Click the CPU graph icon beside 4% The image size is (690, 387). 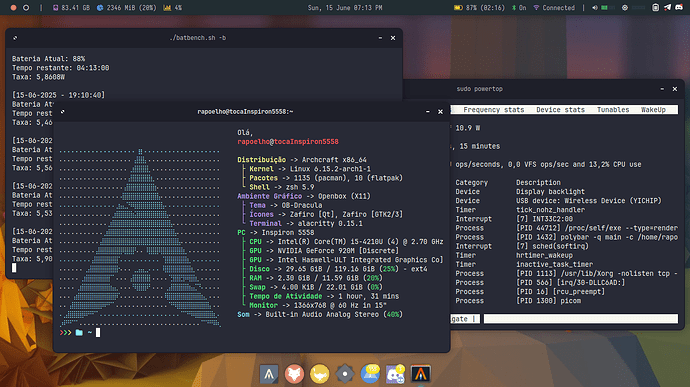[x=167, y=7]
